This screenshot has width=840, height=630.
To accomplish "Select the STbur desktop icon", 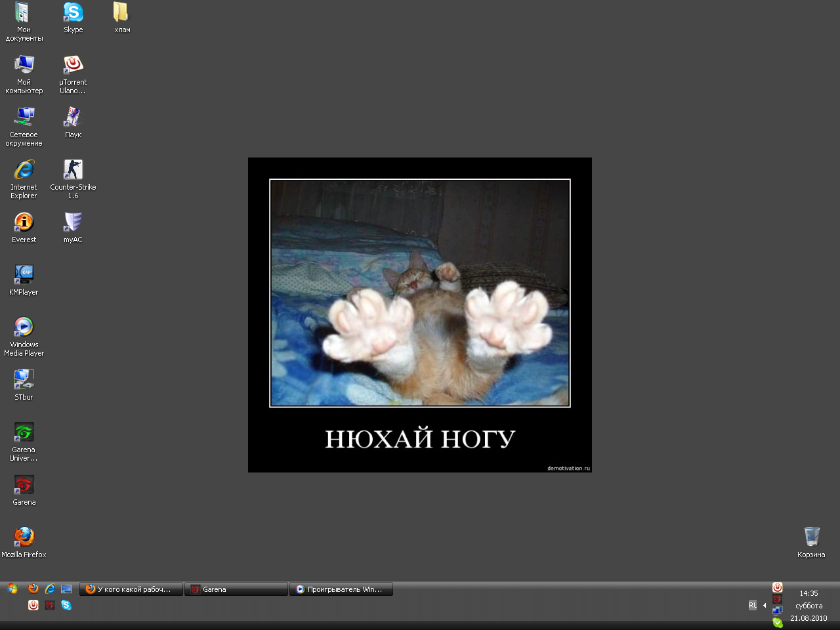I will tap(24, 379).
